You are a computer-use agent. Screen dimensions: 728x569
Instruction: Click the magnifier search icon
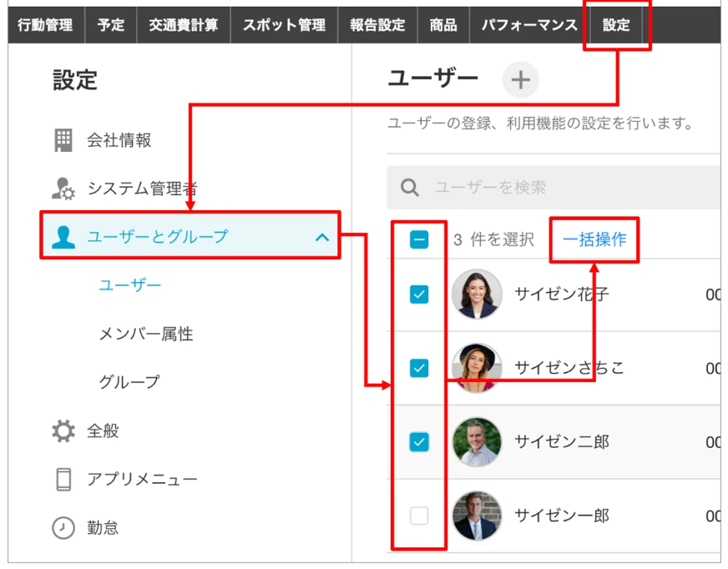[x=409, y=188]
